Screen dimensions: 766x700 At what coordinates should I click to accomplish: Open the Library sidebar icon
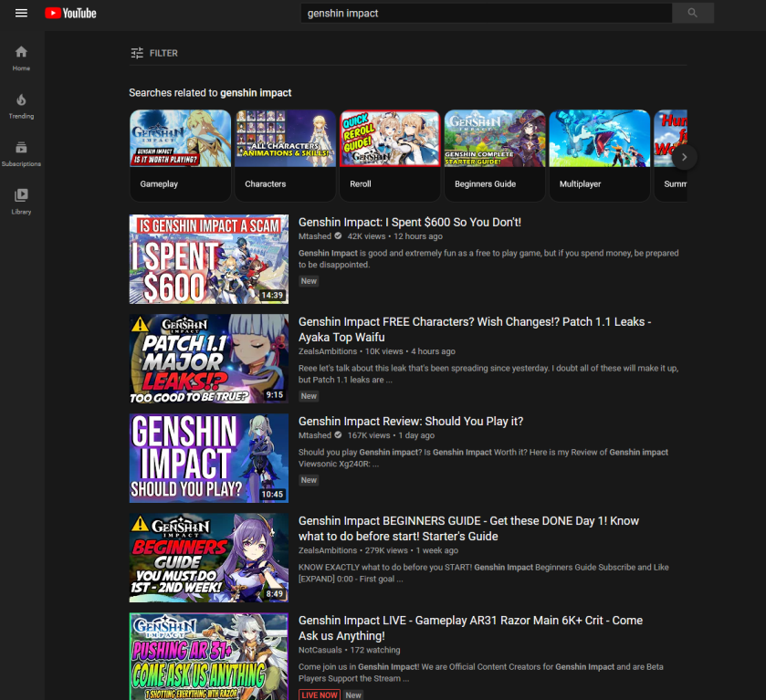(21, 200)
